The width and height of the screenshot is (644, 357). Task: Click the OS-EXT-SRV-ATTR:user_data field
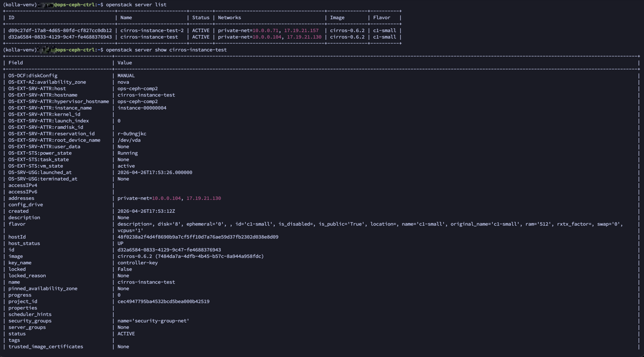44,146
